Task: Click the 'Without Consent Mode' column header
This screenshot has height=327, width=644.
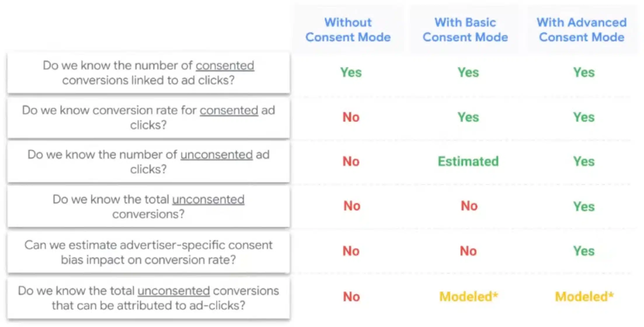Action: 348,30
